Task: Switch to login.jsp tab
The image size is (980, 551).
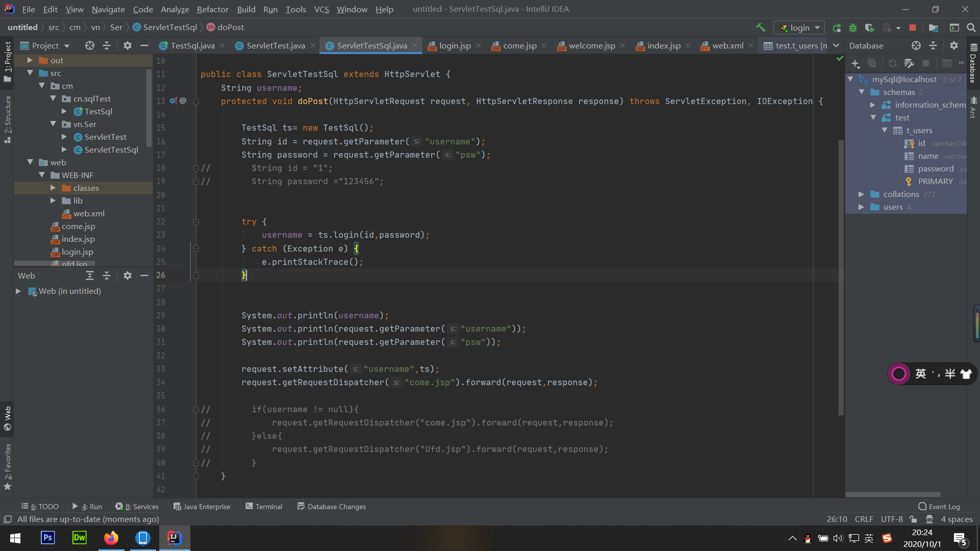Action: [x=455, y=45]
